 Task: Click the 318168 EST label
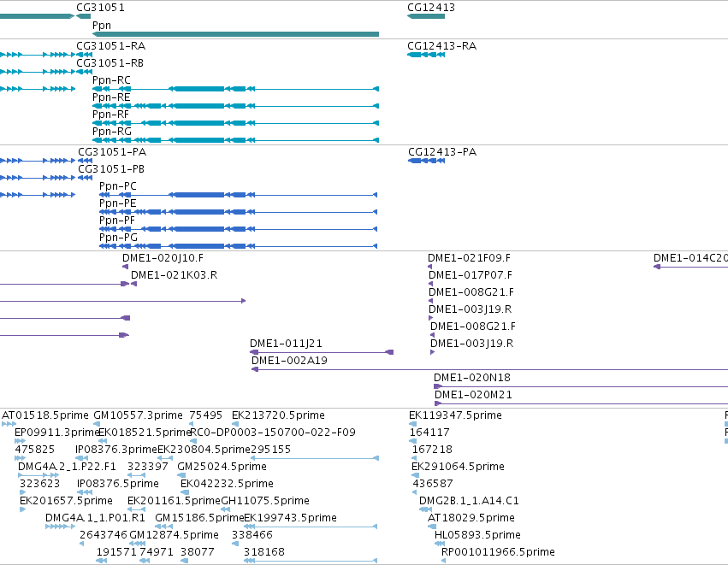264,553
